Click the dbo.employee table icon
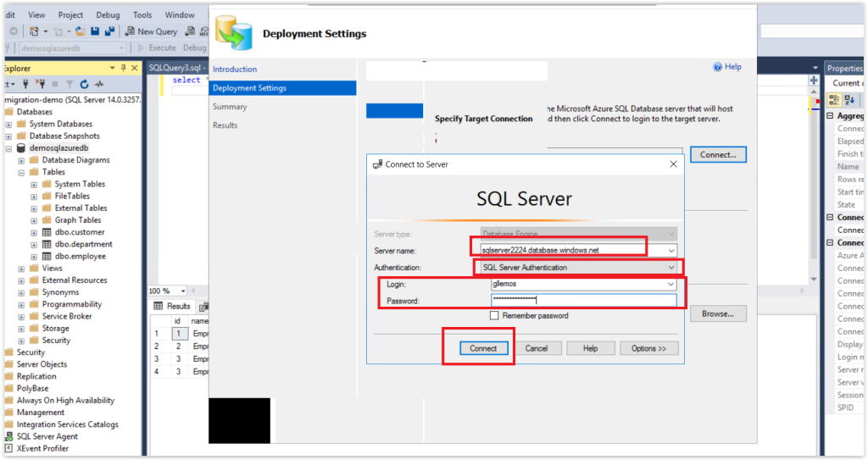868x460 pixels. (47, 257)
